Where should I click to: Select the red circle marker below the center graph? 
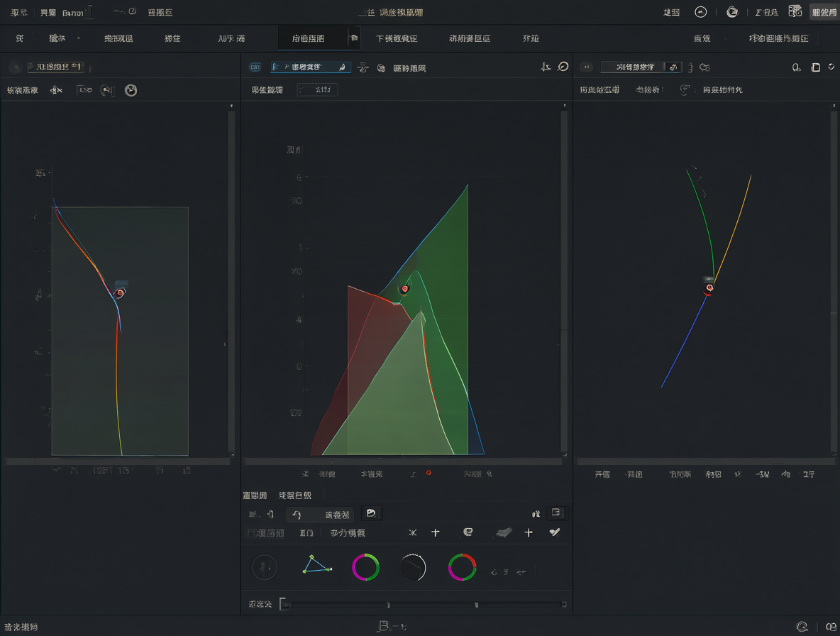[x=428, y=473]
